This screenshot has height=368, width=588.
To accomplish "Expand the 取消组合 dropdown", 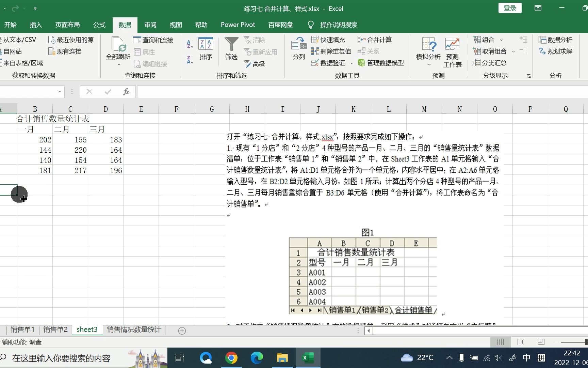I will pos(514,51).
